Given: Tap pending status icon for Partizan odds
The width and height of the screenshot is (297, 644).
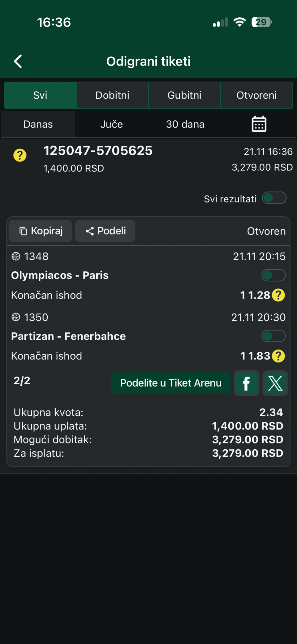Looking at the screenshot, I should (278, 356).
